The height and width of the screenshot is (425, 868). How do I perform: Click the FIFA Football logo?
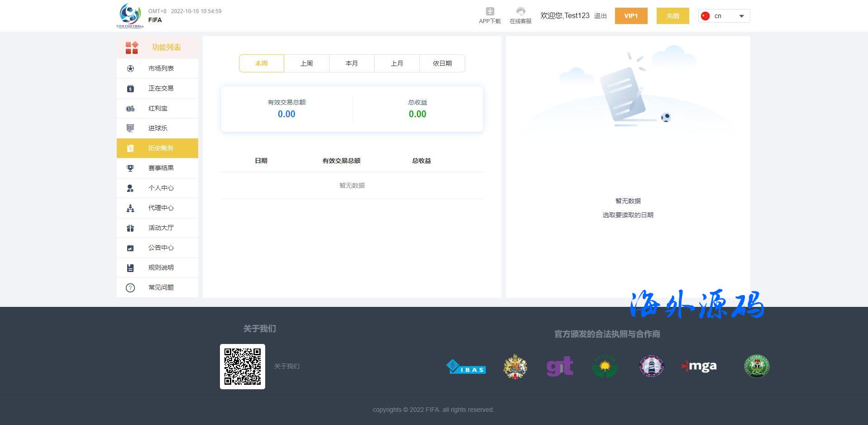tap(130, 16)
